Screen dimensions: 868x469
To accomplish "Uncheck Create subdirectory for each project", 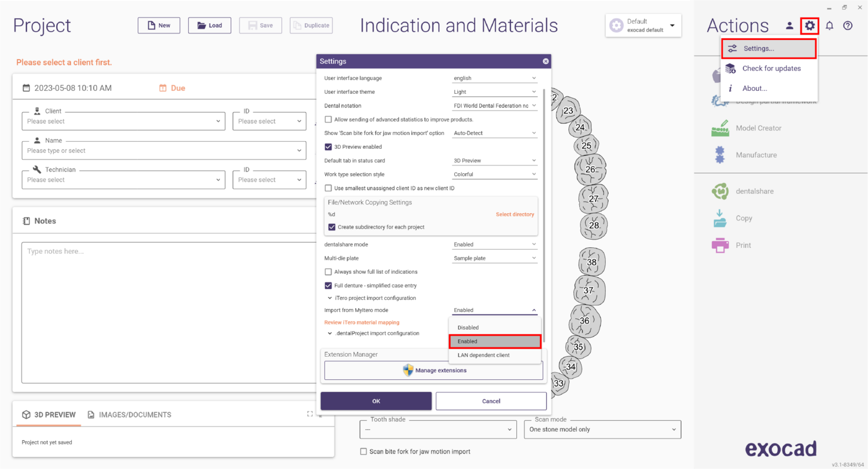I will (332, 227).
